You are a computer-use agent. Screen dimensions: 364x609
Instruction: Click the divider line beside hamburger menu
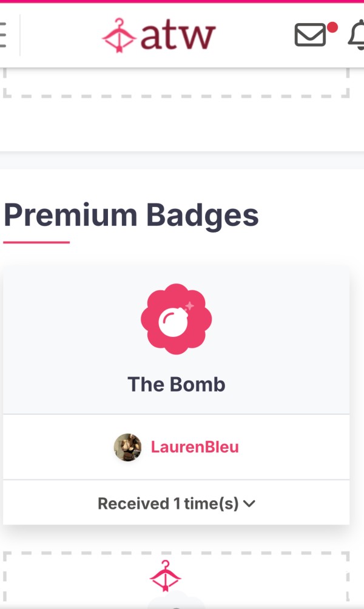(x=20, y=35)
